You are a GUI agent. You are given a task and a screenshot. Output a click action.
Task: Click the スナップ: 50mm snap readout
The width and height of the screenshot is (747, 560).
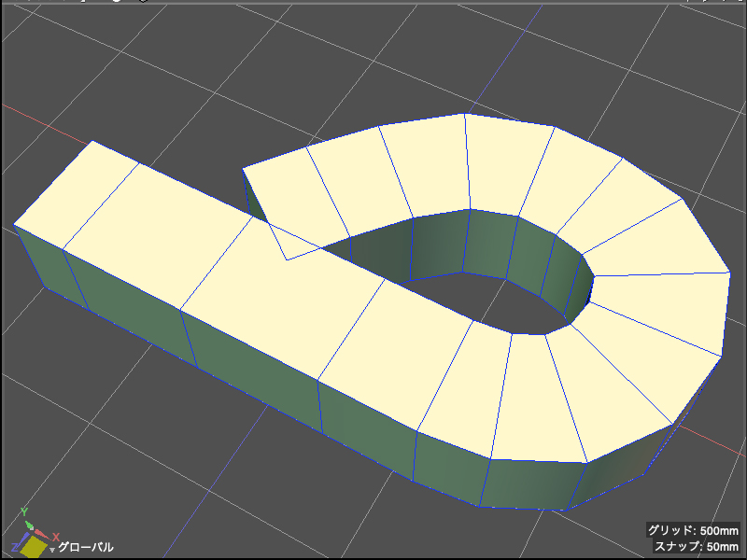coord(697,546)
